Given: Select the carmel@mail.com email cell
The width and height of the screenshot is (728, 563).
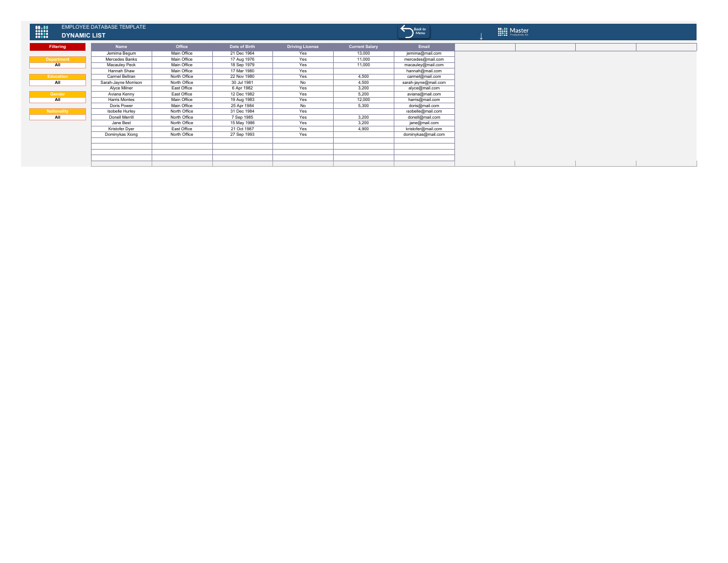Looking at the screenshot, I should point(424,77).
